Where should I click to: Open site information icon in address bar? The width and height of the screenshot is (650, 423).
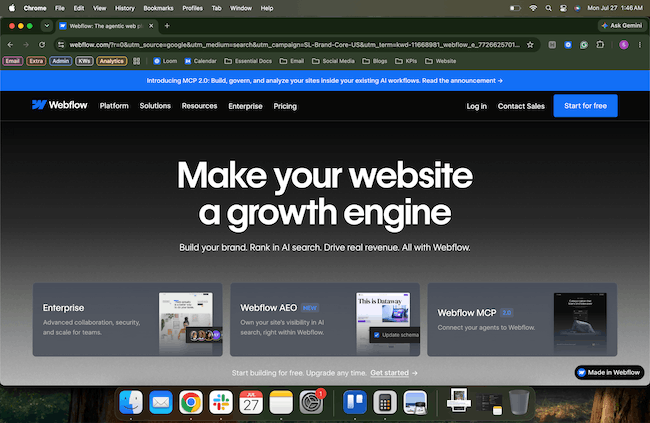61,45
